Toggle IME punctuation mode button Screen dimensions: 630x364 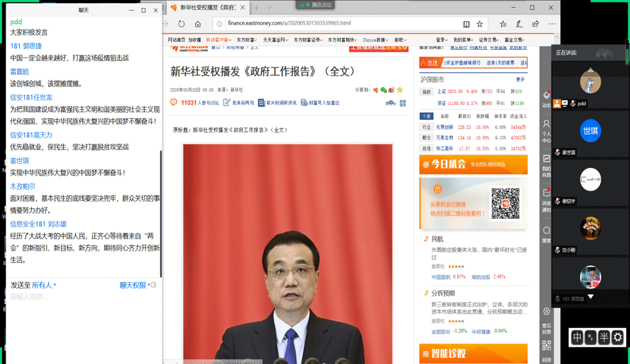[x=591, y=337]
